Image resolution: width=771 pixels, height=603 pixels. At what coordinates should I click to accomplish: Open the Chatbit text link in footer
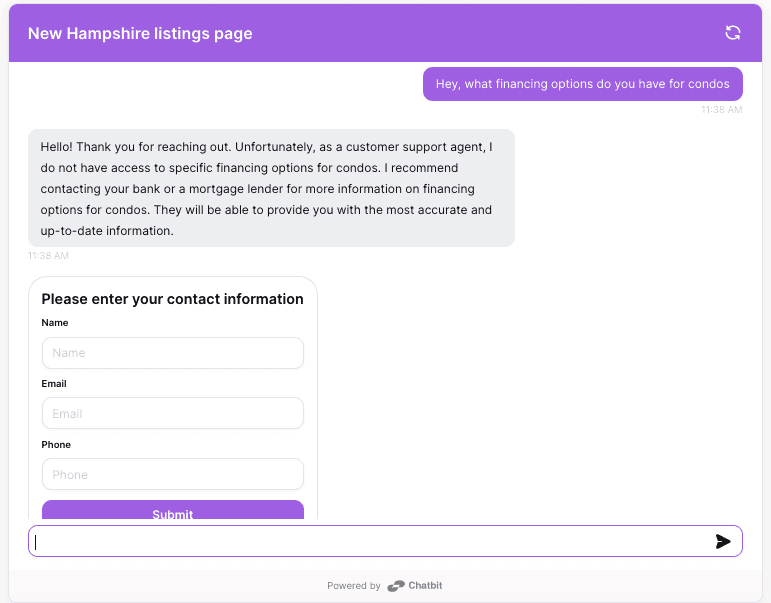pyautogui.click(x=425, y=585)
